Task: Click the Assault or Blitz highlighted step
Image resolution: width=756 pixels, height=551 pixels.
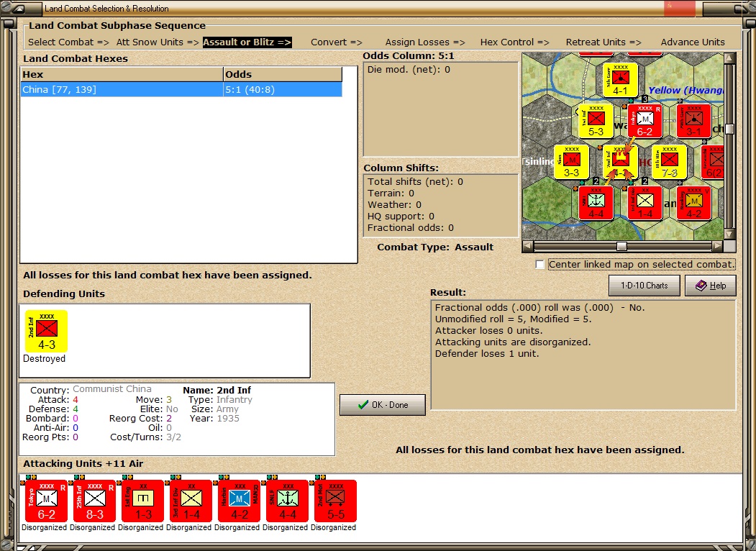Action: 247,42
